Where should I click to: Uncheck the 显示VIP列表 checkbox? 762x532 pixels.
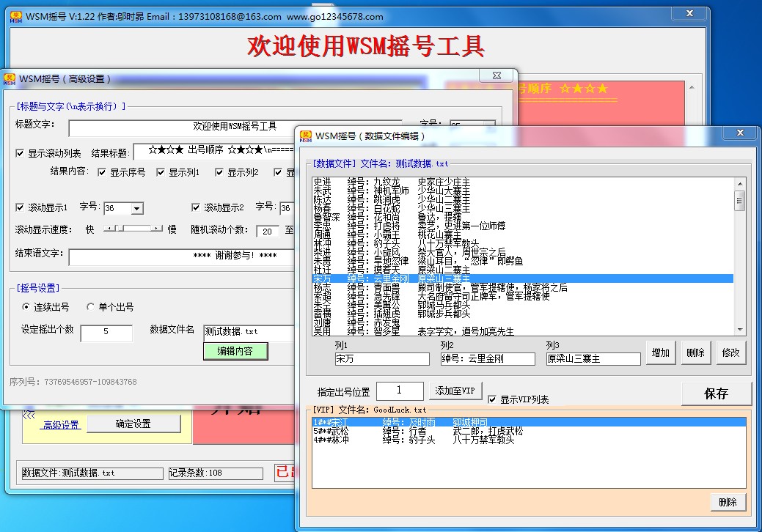(492, 399)
